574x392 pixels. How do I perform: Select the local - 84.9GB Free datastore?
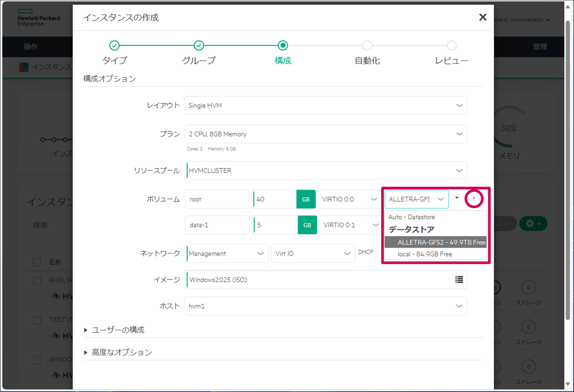tap(425, 254)
